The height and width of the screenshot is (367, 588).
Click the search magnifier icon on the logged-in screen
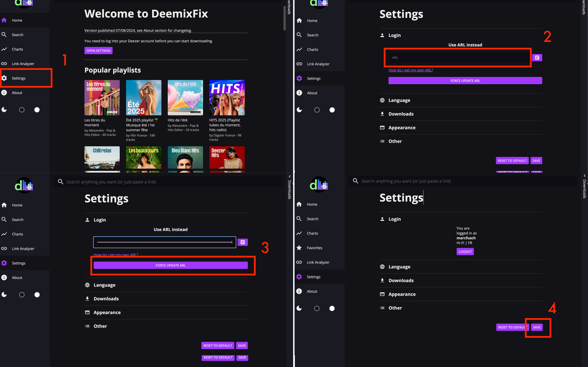[x=356, y=181]
